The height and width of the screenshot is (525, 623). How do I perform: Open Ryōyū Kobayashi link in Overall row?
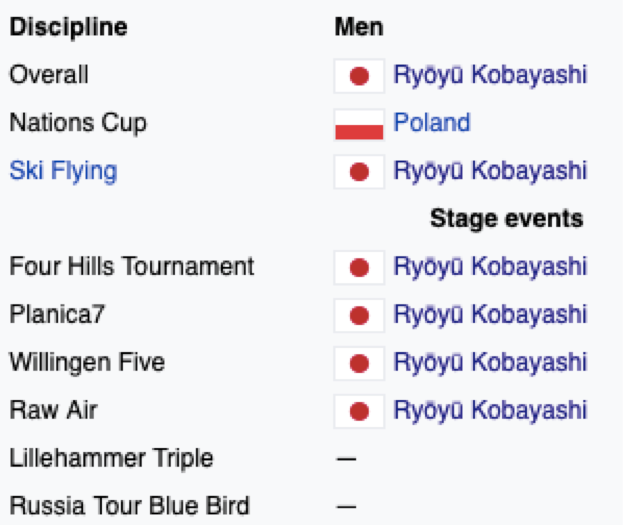490,75
